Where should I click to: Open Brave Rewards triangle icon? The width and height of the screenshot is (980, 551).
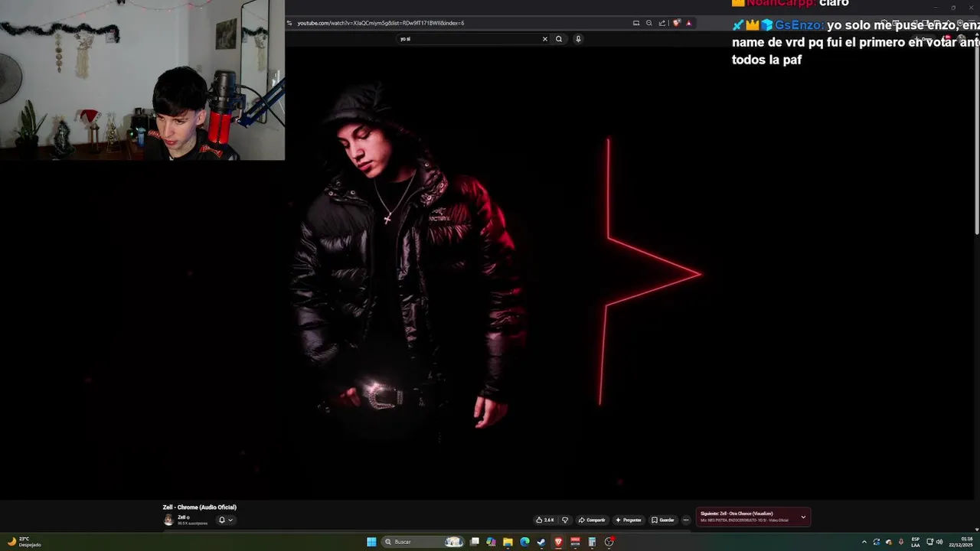click(688, 23)
